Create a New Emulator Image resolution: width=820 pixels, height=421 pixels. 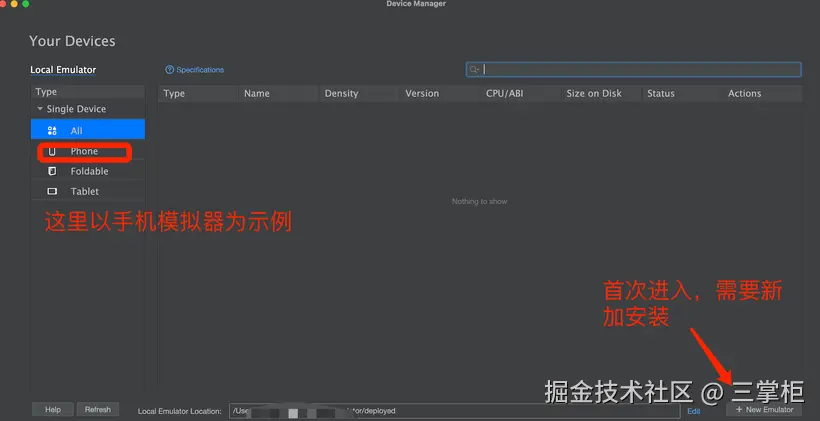[x=764, y=409]
